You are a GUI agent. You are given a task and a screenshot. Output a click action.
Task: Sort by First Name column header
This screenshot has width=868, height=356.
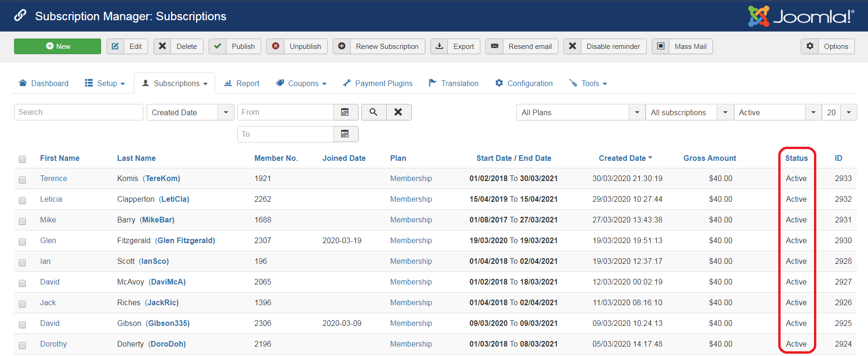(60, 158)
